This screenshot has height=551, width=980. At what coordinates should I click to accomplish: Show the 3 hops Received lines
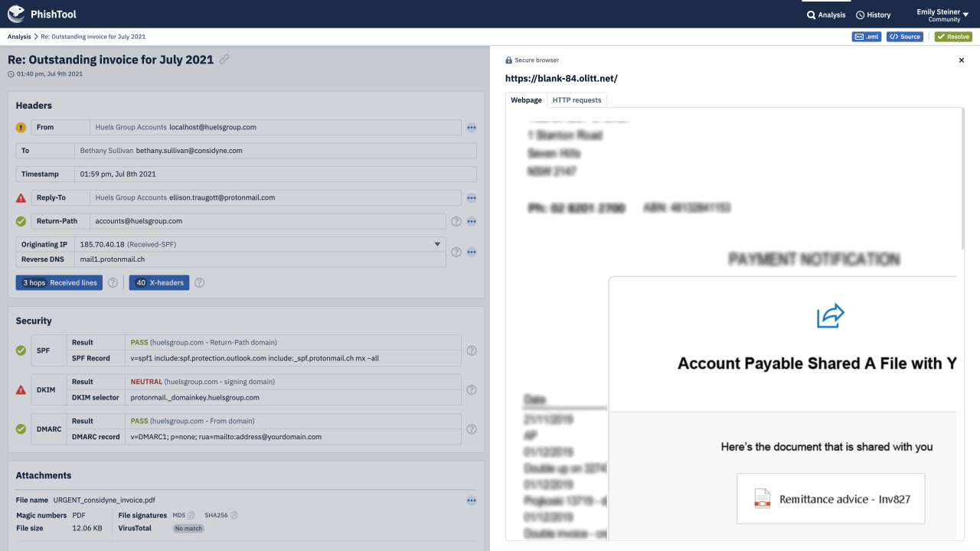click(59, 282)
